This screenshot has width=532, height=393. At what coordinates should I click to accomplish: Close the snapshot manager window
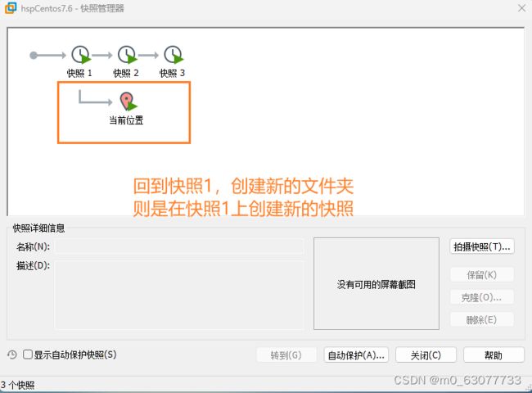click(x=522, y=8)
